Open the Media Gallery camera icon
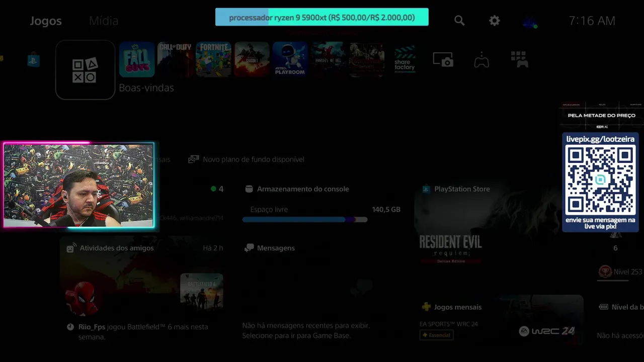Image resolution: width=644 pixels, height=362 pixels. coord(443,60)
